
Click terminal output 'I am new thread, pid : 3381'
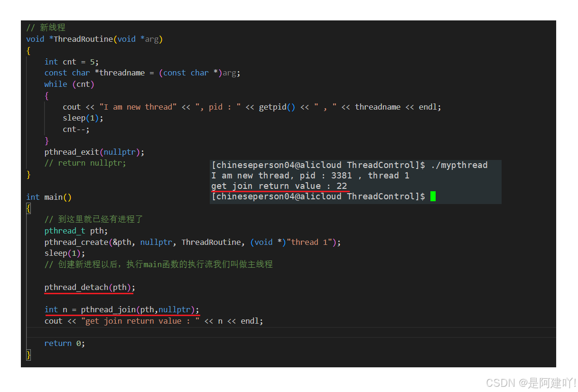(x=282, y=176)
